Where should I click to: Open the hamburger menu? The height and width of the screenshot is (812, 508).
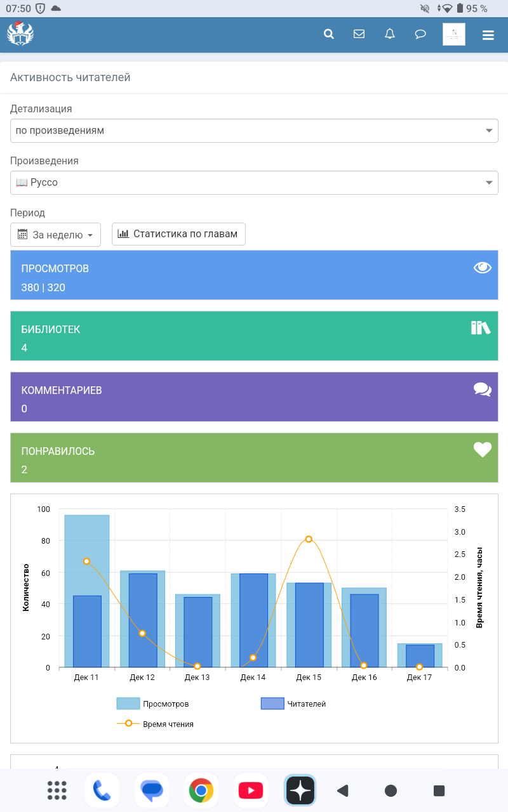(488, 35)
